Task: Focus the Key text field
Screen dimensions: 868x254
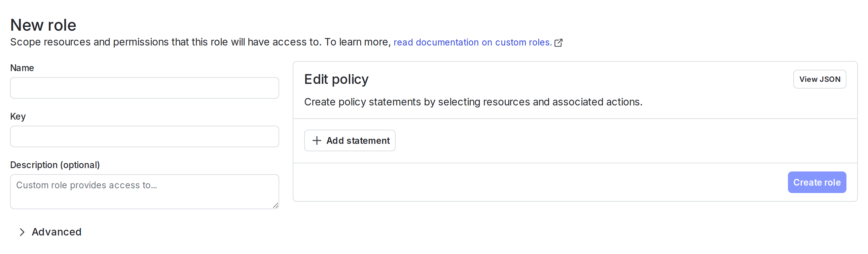Action: click(x=144, y=137)
